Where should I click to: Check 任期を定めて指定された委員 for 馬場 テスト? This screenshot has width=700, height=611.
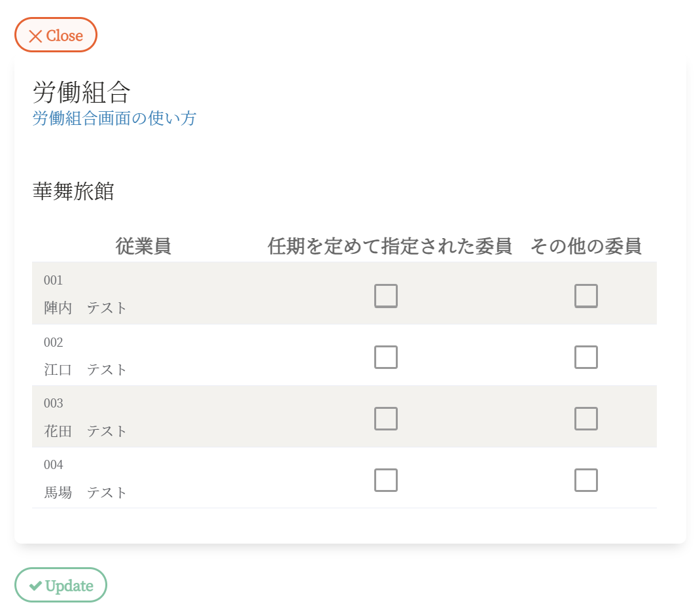pyautogui.click(x=386, y=480)
